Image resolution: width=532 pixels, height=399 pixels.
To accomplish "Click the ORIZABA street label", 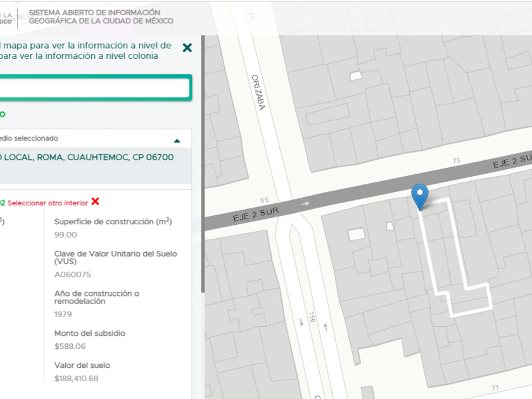I will pos(257,93).
